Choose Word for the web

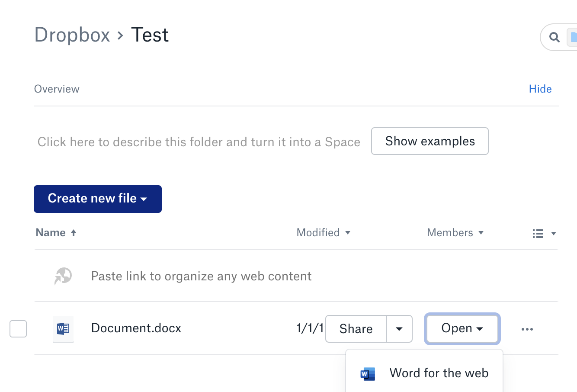pyautogui.click(x=439, y=373)
